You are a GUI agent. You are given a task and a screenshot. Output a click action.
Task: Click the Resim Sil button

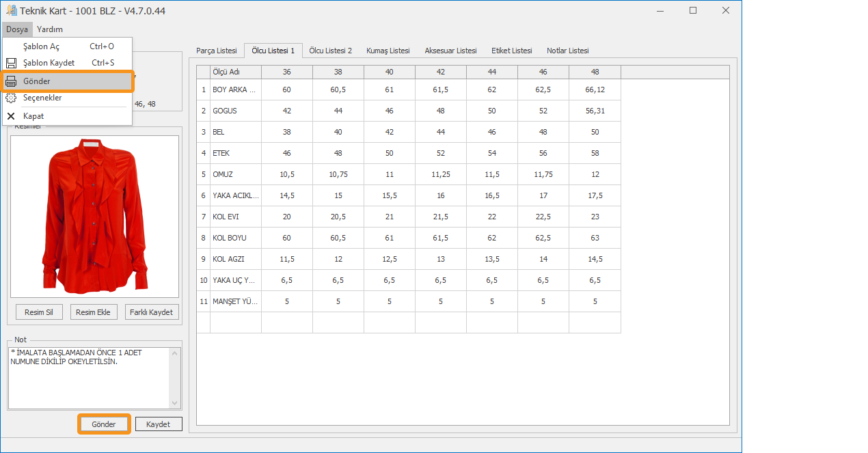tap(39, 312)
